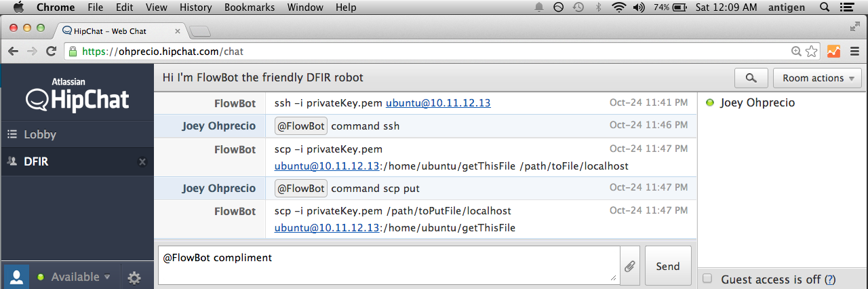Screen dimensions: 868x289
Task: Click the notification bell in menu bar
Action: tap(539, 7)
